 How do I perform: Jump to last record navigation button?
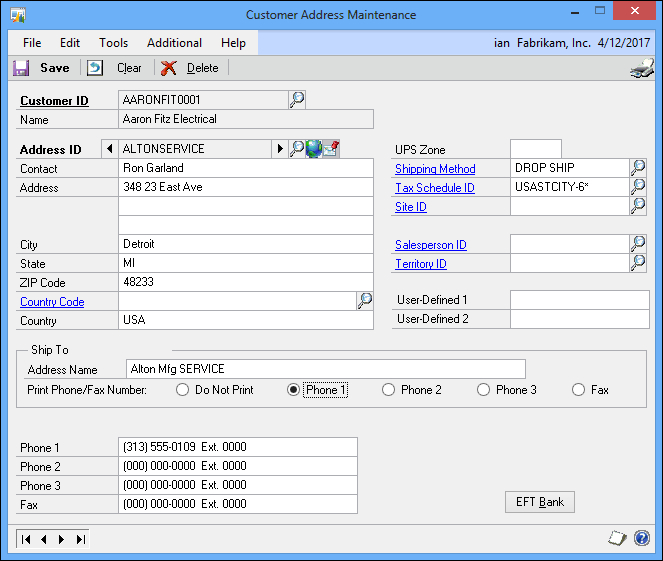[x=80, y=539]
